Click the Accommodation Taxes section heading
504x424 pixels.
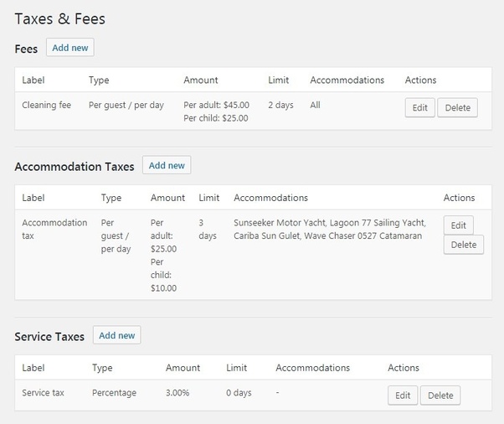tap(75, 166)
